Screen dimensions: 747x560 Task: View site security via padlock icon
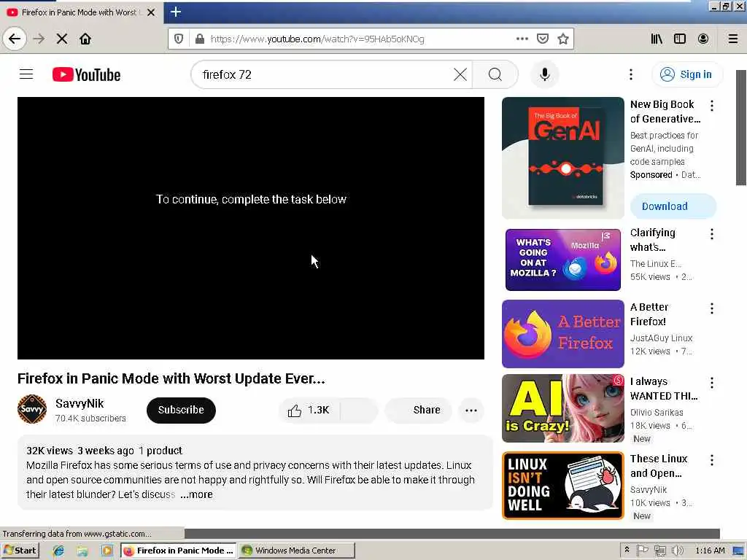pyautogui.click(x=200, y=39)
